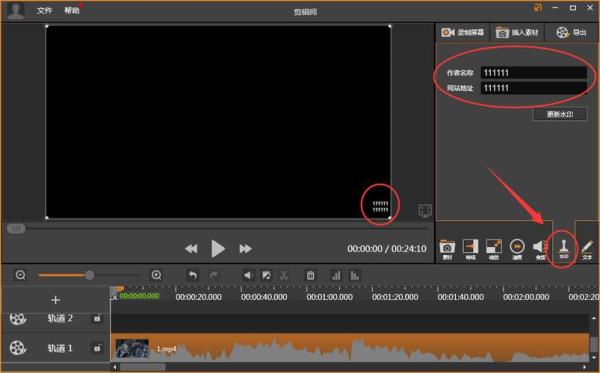Click the zoom-in magnifier for timeline
The image size is (600, 373).
pyautogui.click(x=156, y=275)
